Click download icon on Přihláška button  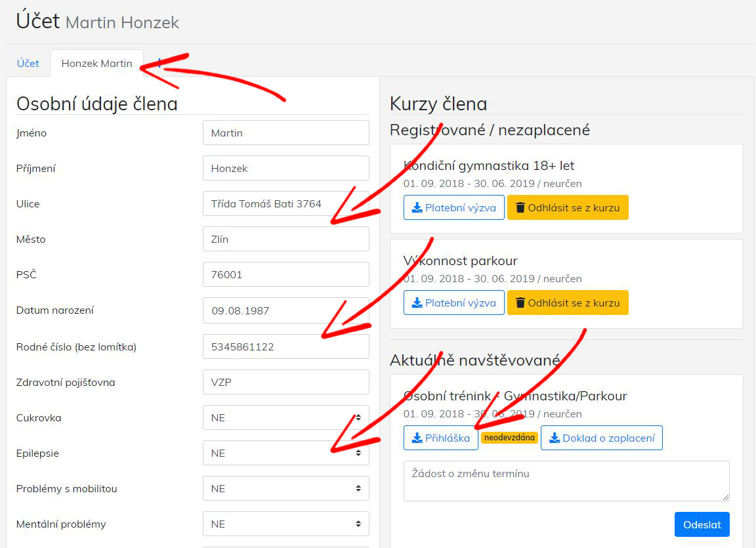(x=417, y=438)
